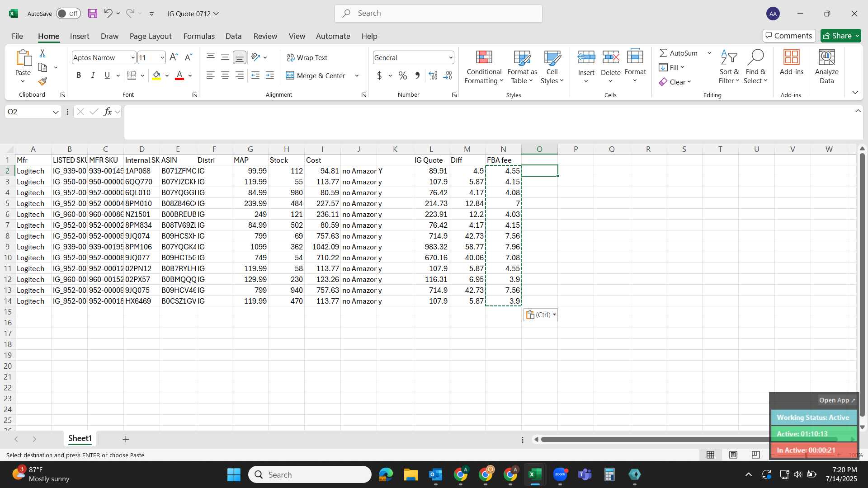
Task: Click the Analyze Data icon
Action: (827, 67)
